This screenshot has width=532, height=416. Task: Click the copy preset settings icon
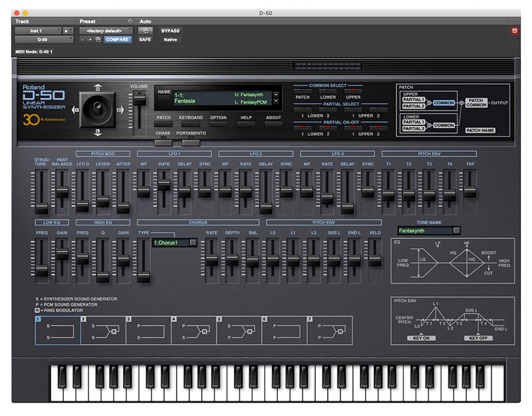click(98, 40)
